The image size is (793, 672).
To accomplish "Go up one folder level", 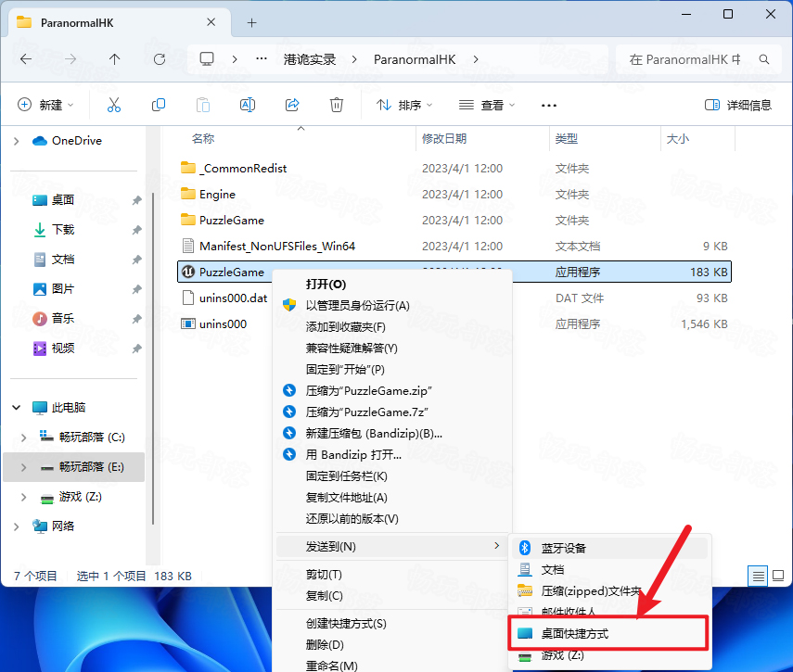I will (115, 59).
